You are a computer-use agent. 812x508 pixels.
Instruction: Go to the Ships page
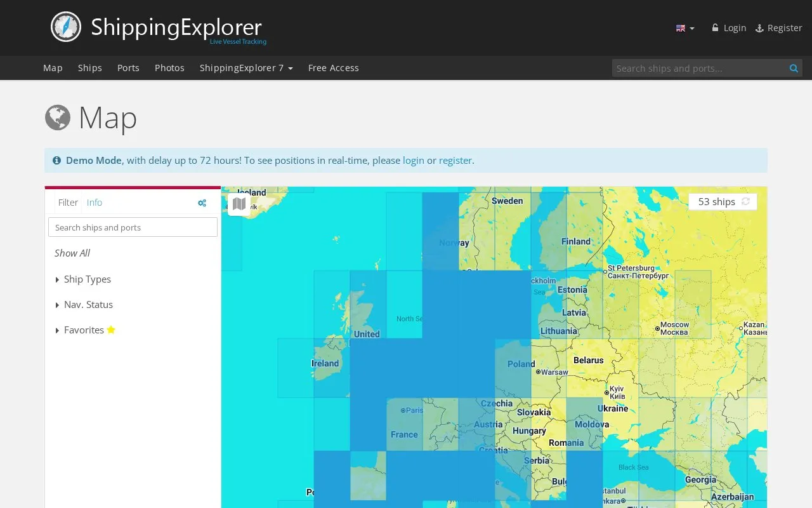pyautogui.click(x=90, y=68)
